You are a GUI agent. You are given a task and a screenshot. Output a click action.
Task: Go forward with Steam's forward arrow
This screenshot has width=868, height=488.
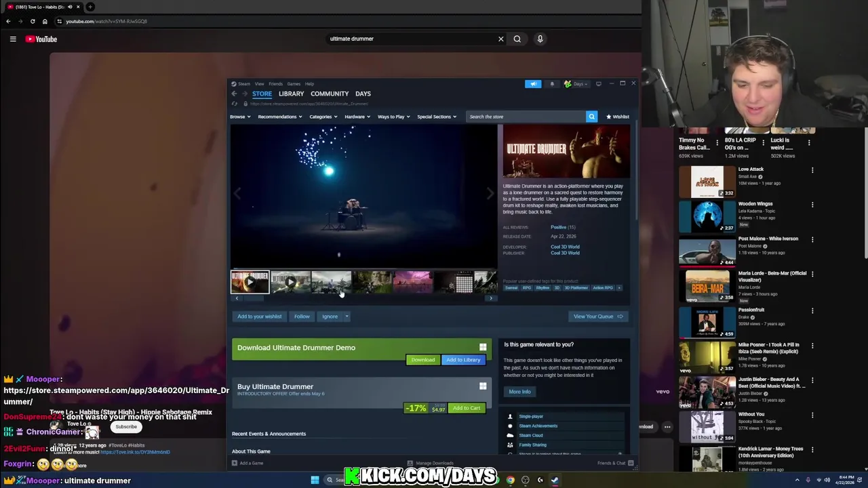[x=245, y=94]
